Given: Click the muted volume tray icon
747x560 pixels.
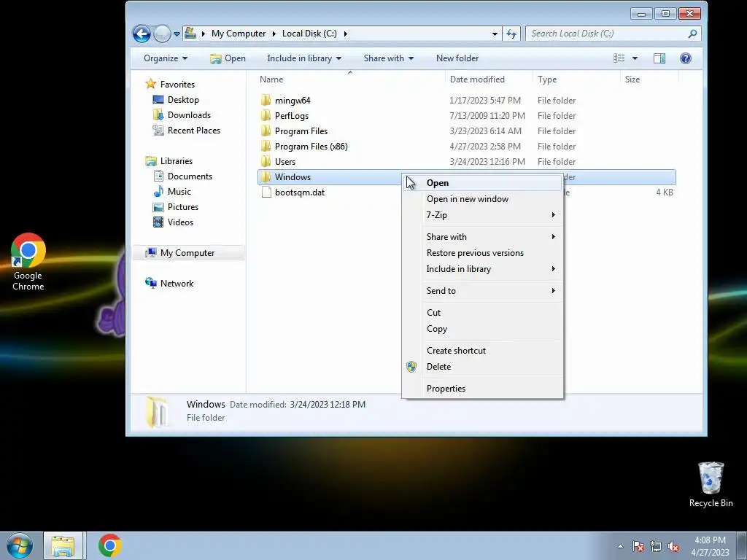Looking at the screenshot, I should tap(673, 547).
